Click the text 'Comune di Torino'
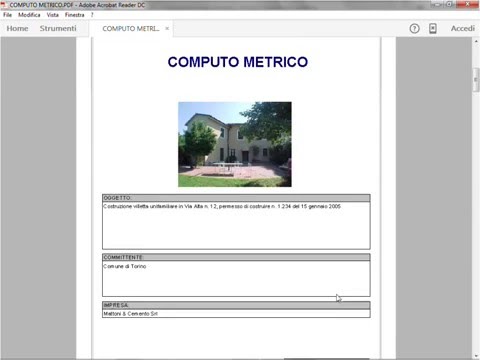 coord(125,266)
